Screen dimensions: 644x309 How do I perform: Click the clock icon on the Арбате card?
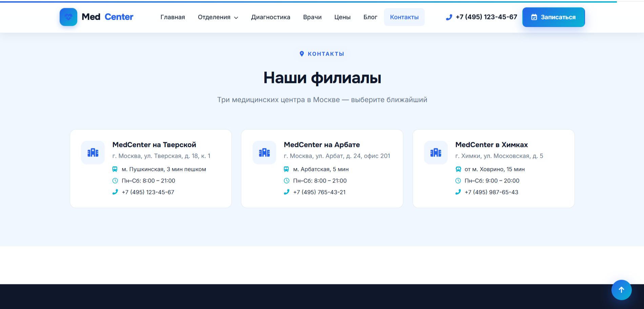click(286, 181)
